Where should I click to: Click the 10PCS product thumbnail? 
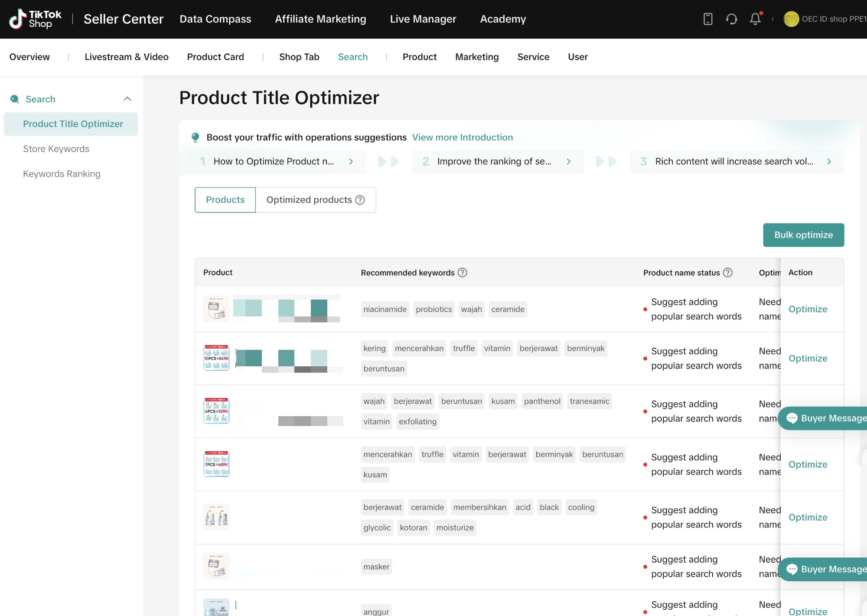(216, 358)
